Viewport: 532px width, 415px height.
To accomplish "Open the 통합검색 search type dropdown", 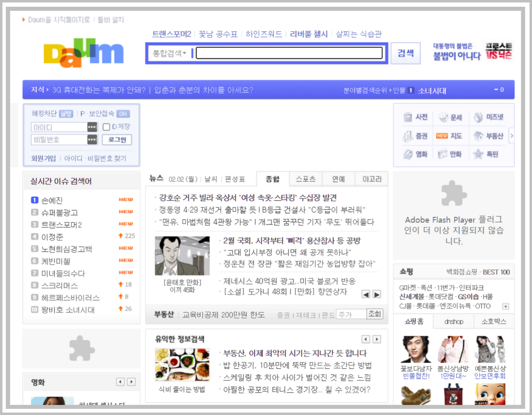I will (169, 53).
